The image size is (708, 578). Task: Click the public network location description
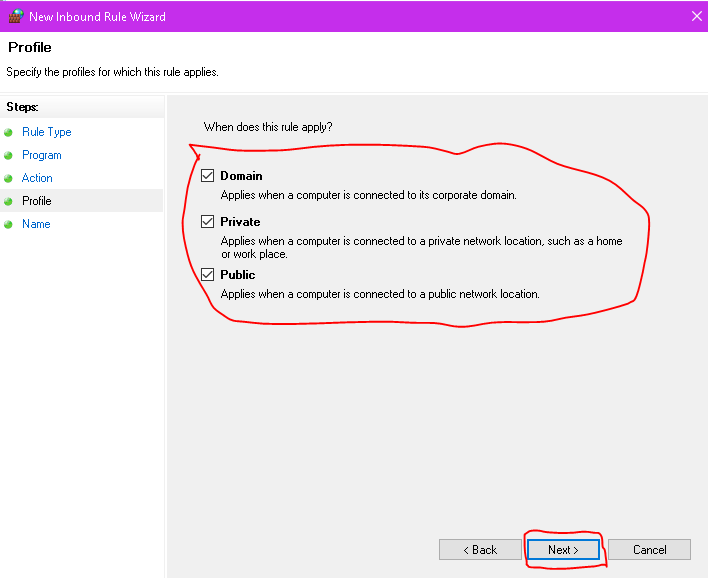[x=380, y=294]
